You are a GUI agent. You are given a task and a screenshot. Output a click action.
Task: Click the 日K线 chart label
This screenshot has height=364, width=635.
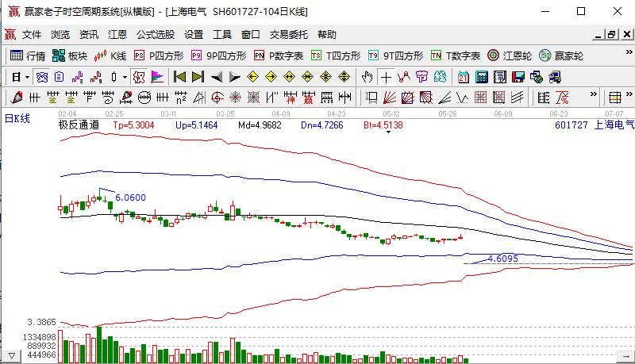coord(17,118)
